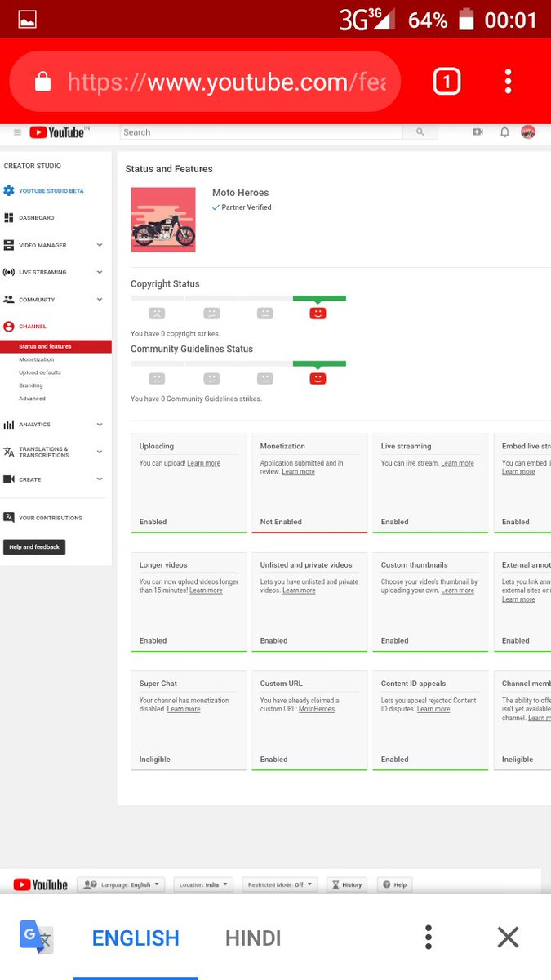The height and width of the screenshot is (980, 551).
Task: Click red smiley in Community Guidelines Status
Action: click(x=318, y=378)
